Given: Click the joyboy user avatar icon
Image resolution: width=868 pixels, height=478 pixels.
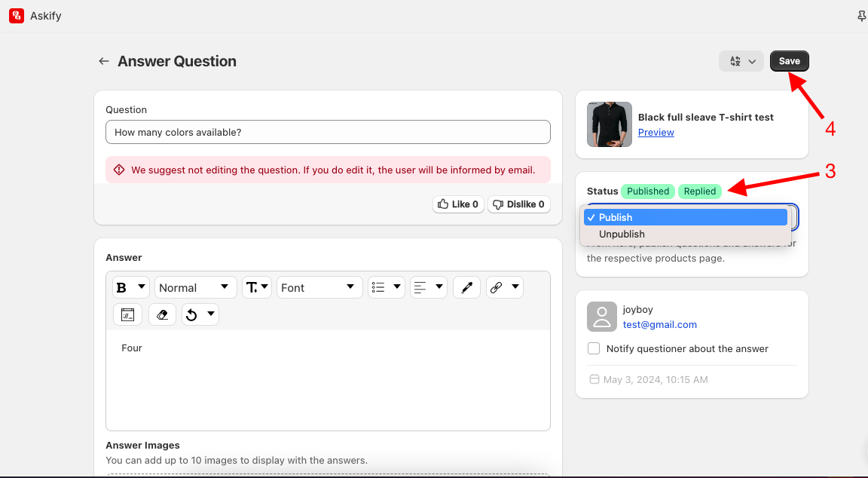Looking at the screenshot, I should tap(602, 317).
